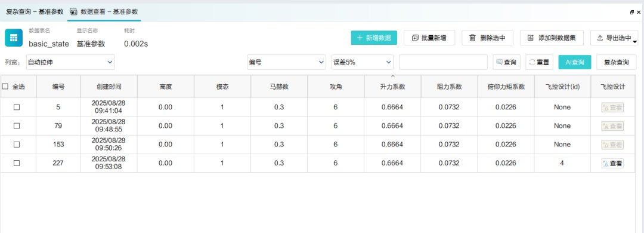Select checkbox for row 227
This screenshot has height=233, width=644.
[17, 164]
